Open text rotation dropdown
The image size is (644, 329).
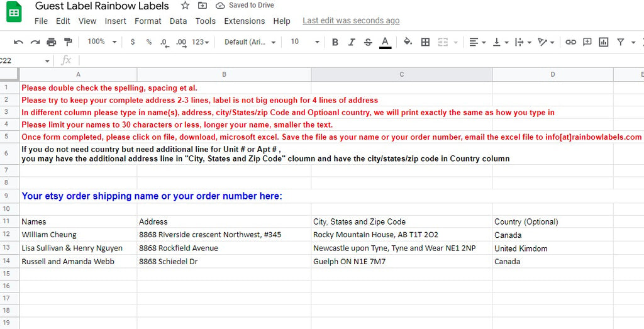pyautogui.click(x=547, y=42)
